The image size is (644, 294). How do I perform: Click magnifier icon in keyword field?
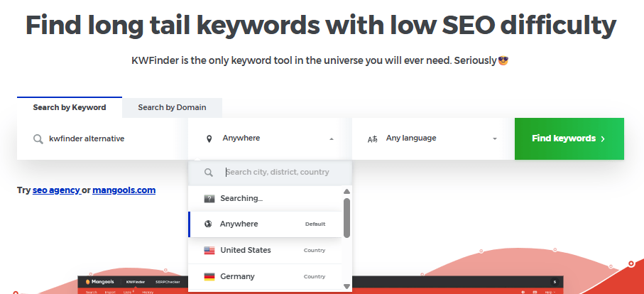[38, 138]
